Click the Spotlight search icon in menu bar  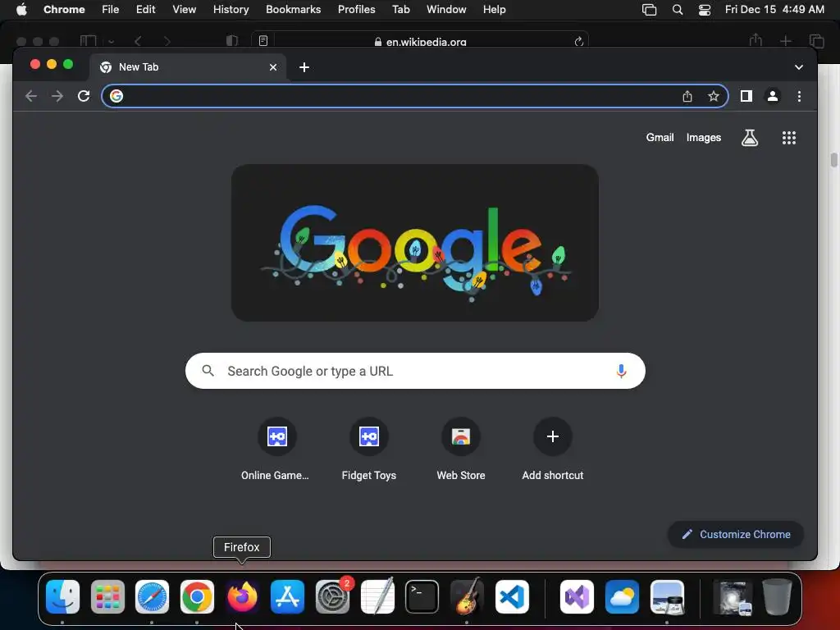click(x=677, y=9)
